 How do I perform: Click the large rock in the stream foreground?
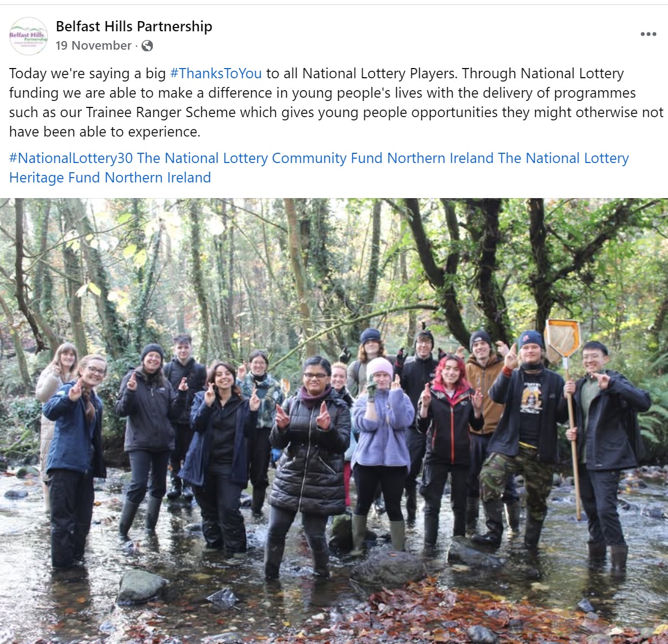coord(388,568)
